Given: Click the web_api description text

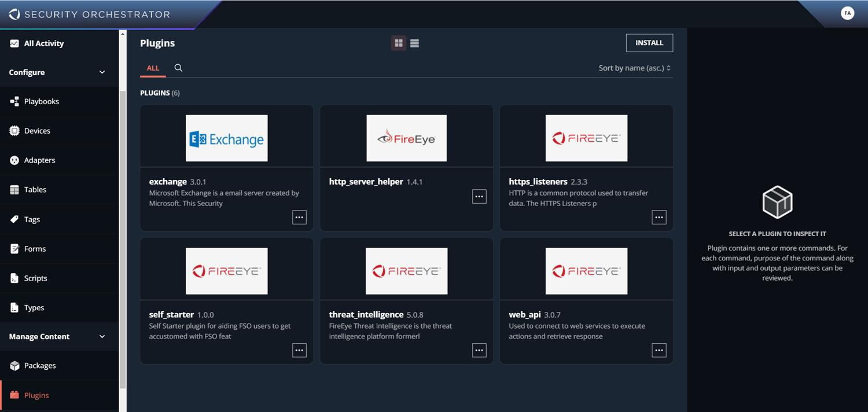Looking at the screenshot, I should 577,331.
